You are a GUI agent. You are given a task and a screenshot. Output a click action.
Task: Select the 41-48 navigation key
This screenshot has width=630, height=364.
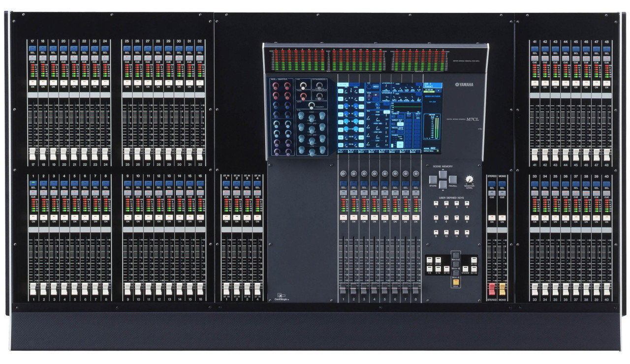point(474,260)
